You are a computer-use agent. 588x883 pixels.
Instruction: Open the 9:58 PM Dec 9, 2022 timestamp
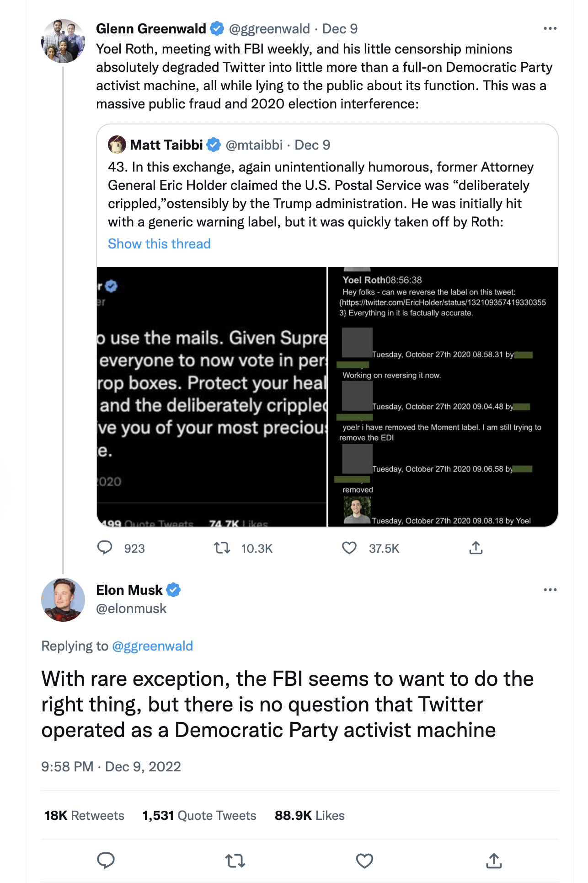[x=111, y=766]
